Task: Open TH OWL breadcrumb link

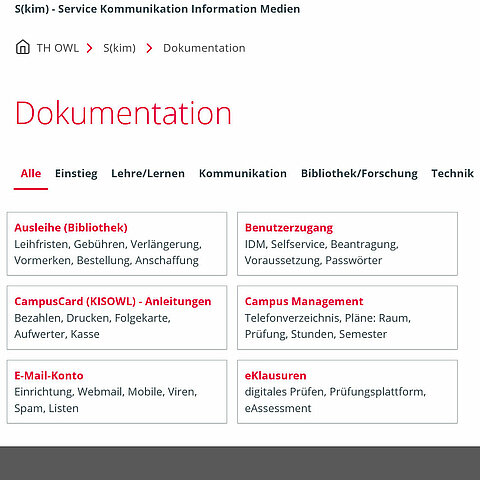Action: coord(58,48)
